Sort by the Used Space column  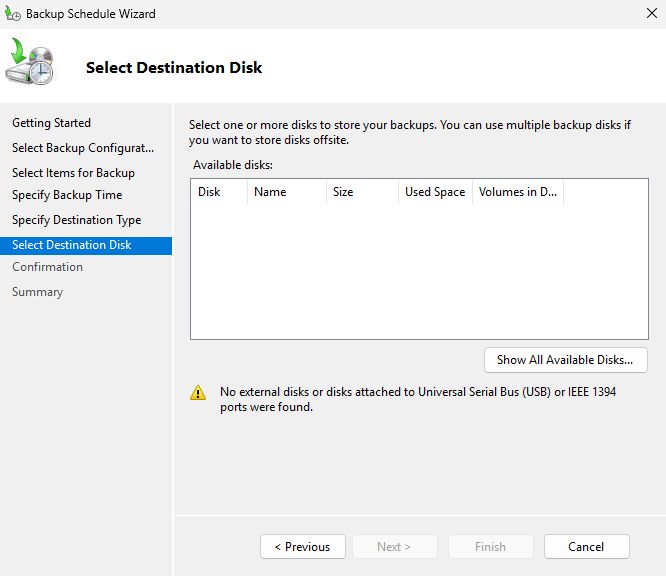coord(435,192)
